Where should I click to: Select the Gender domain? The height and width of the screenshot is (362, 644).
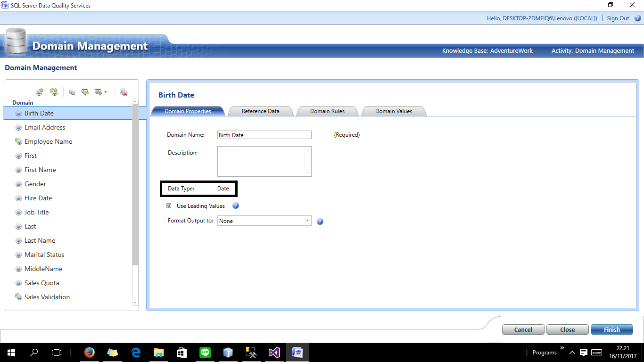(x=35, y=184)
